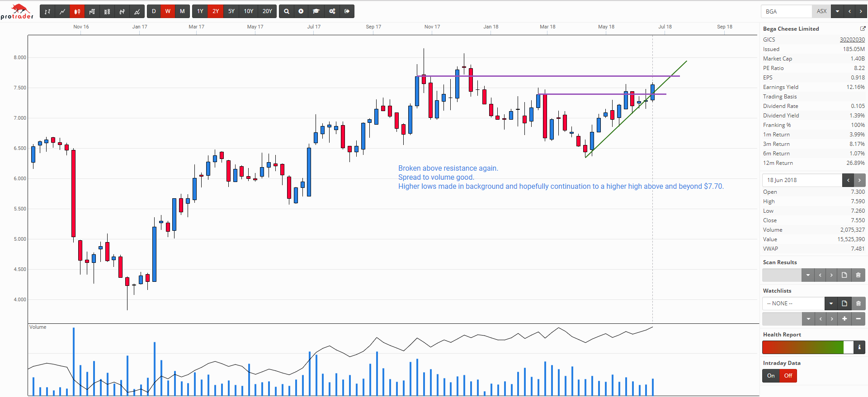Viewport: 868px width, 397px height.
Task: Open the graduation cap education icon
Action: coord(316,11)
